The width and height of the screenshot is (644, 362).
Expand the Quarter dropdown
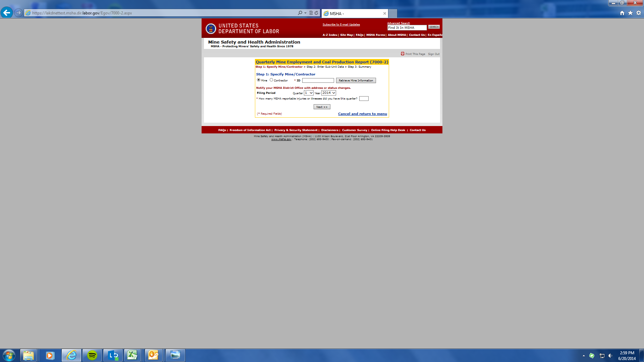(309, 93)
